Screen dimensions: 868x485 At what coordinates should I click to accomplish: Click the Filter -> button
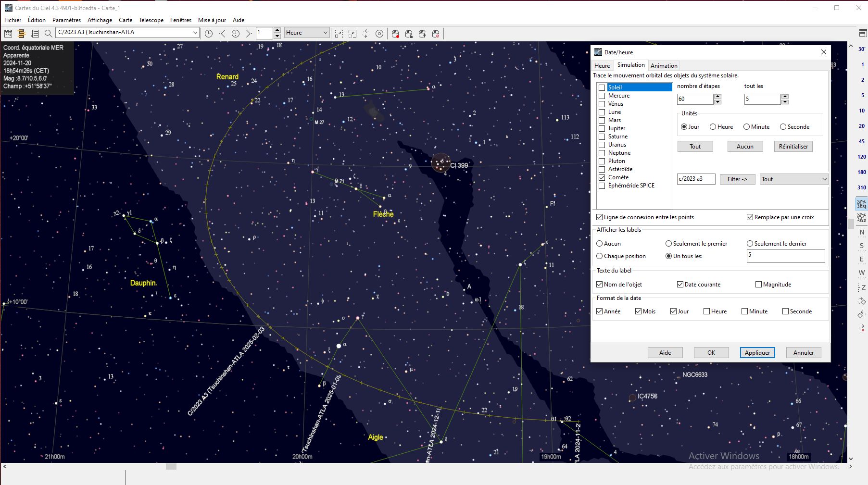(737, 179)
